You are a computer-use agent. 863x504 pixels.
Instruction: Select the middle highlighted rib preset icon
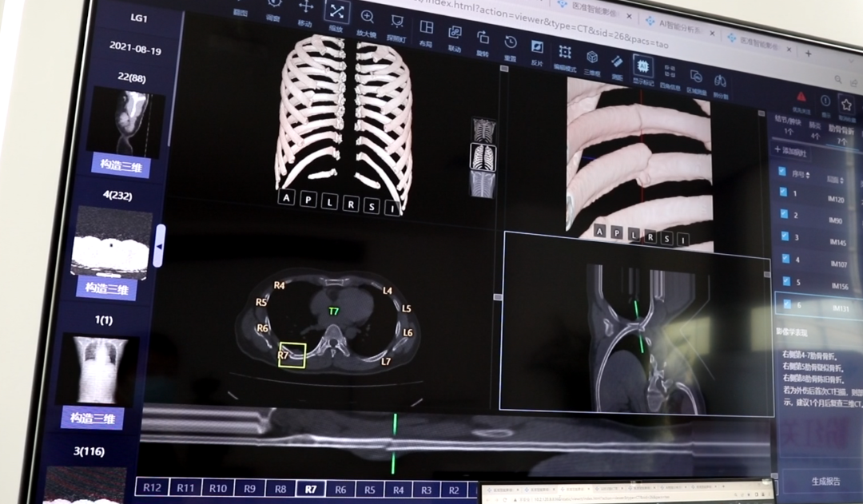click(483, 157)
